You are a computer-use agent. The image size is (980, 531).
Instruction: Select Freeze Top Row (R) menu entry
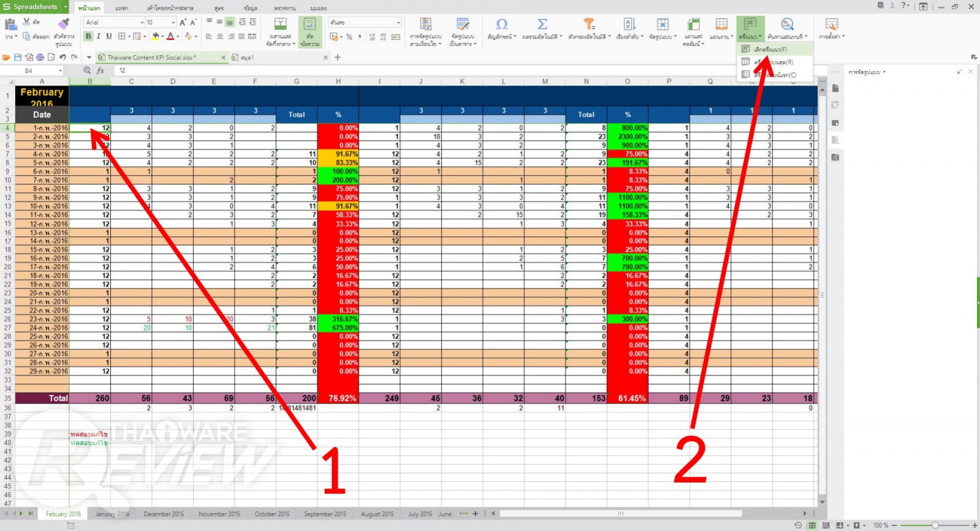(x=775, y=62)
